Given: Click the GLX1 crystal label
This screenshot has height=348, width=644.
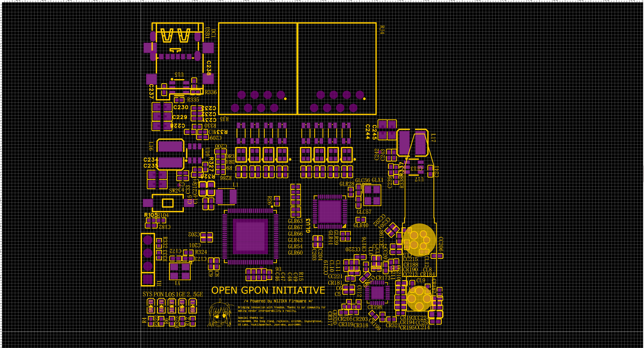Looking at the screenshot, I should 378,180.
